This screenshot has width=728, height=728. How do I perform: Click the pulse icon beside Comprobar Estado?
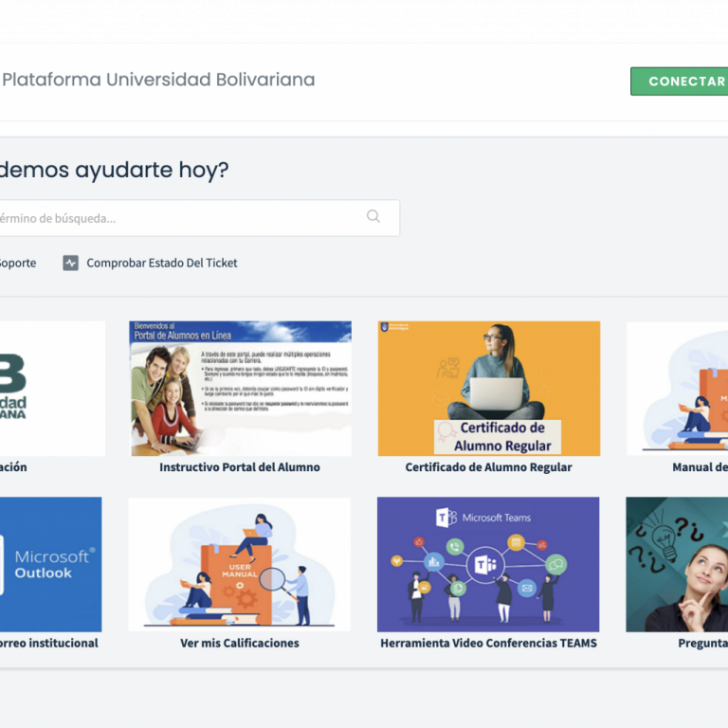71,264
